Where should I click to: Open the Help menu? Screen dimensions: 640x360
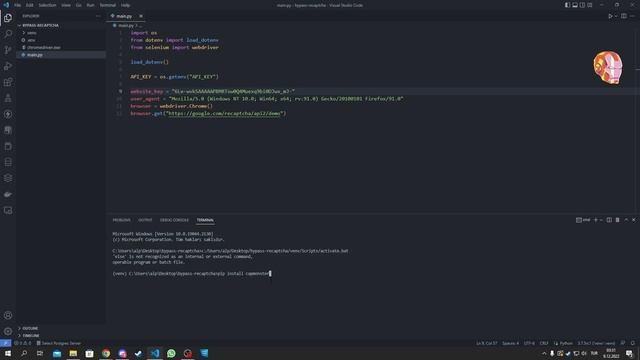pos(125,5)
